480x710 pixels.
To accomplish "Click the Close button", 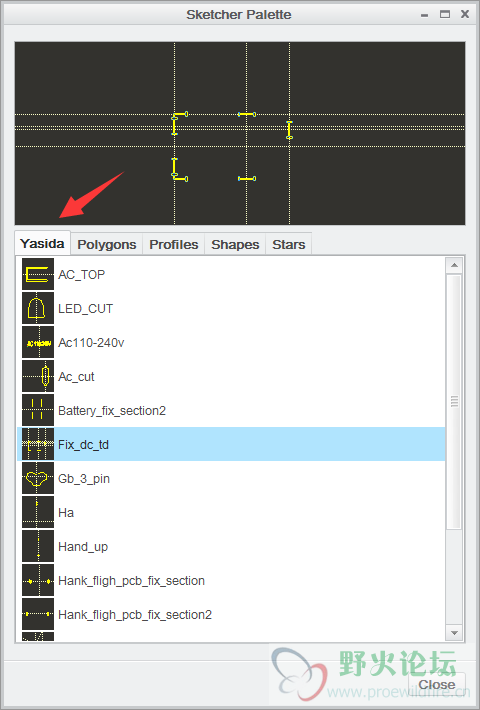I will tap(437, 684).
